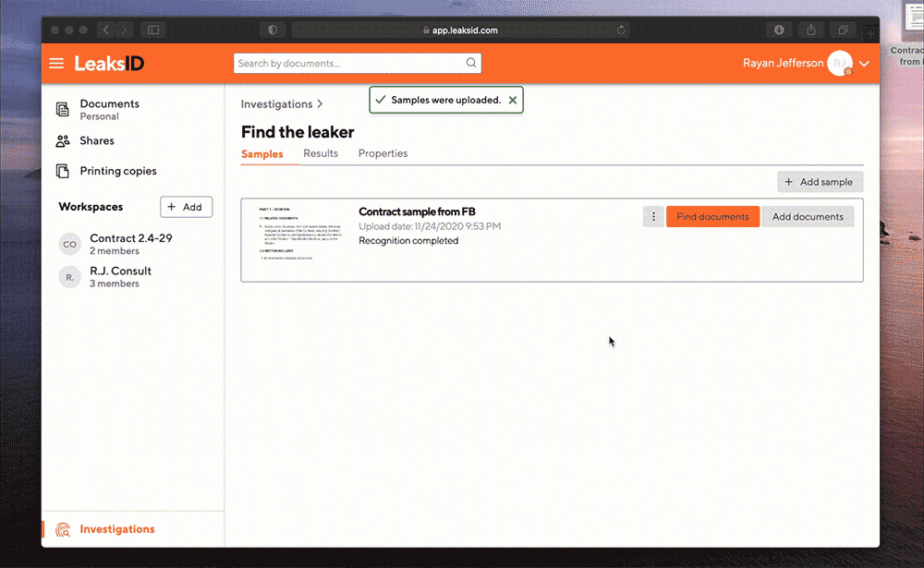Click Add documents for Contract sample from FB
The width and height of the screenshot is (924, 568).
(808, 216)
